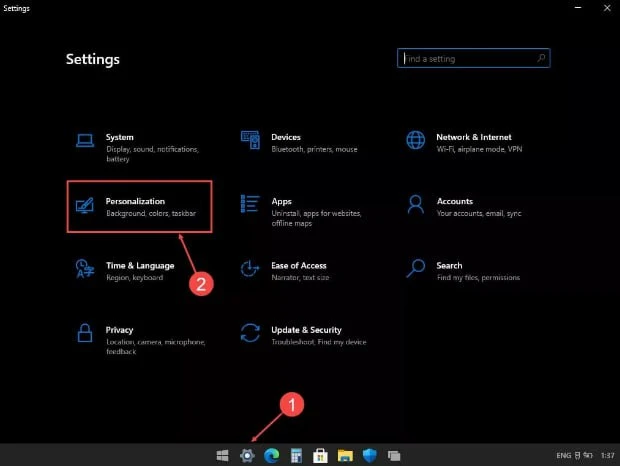Open the Devices settings heading

click(x=286, y=137)
